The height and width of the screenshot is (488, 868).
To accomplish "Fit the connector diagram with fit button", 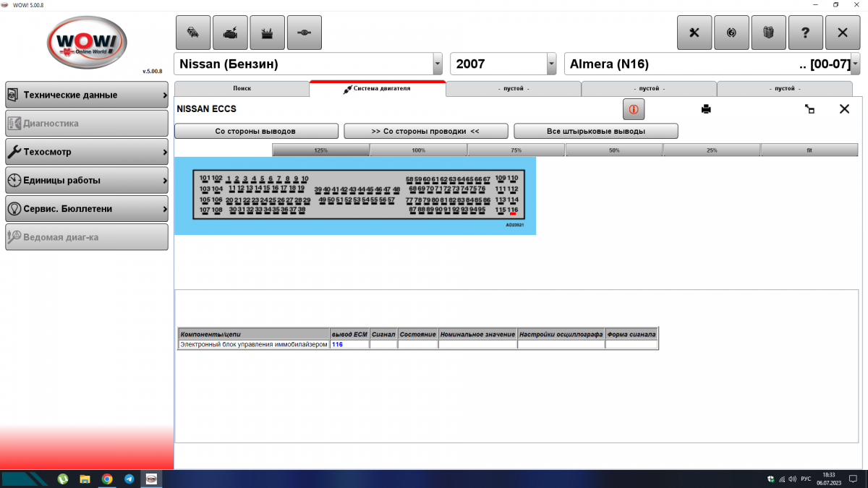I will 809,150.
